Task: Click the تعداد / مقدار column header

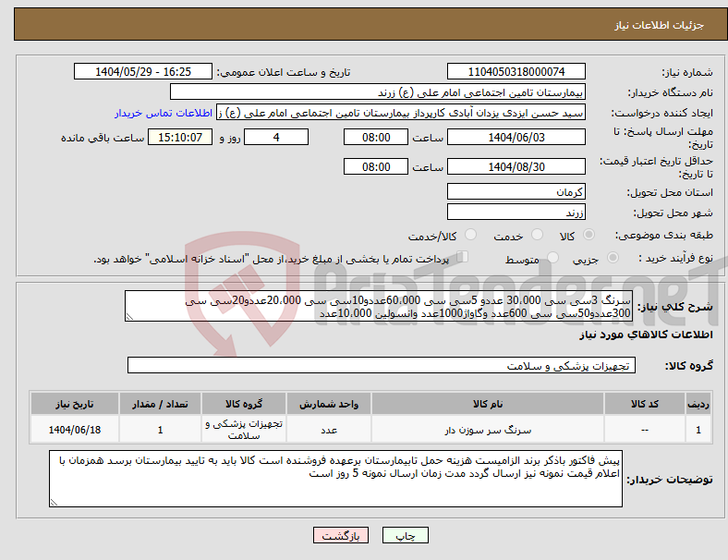Action: click(x=160, y=404)
